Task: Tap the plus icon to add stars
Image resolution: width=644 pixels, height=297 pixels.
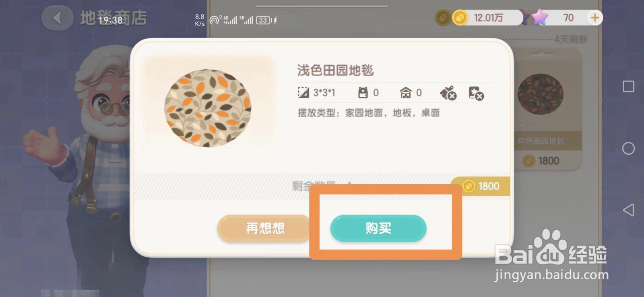Action: [594, 18]
